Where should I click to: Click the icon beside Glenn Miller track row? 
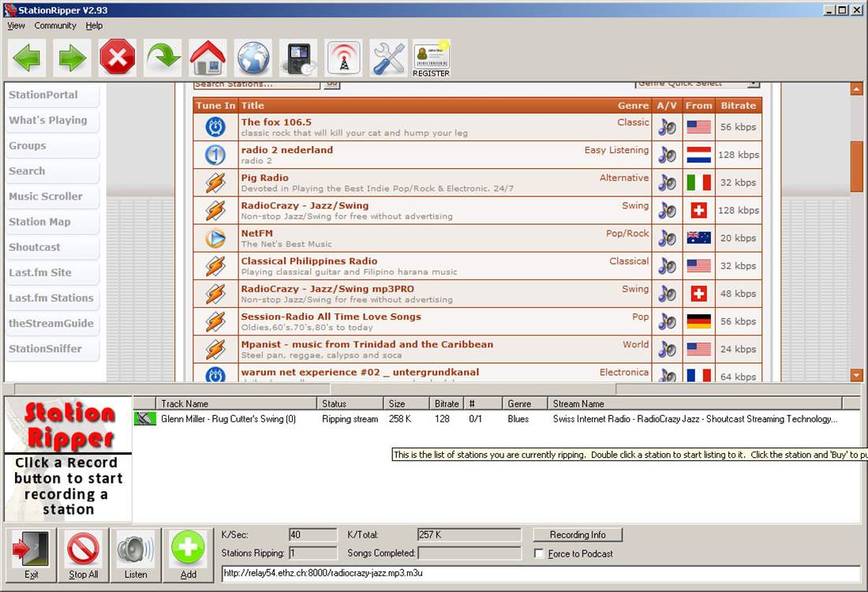145,418
